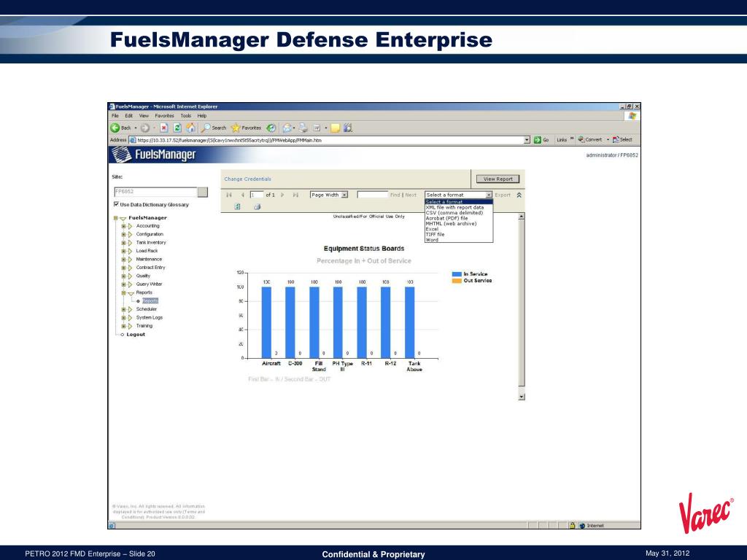Open the File menu
The height and width of the screenshot is (560, 747).
pyautogui.click(x=115, y=116)
